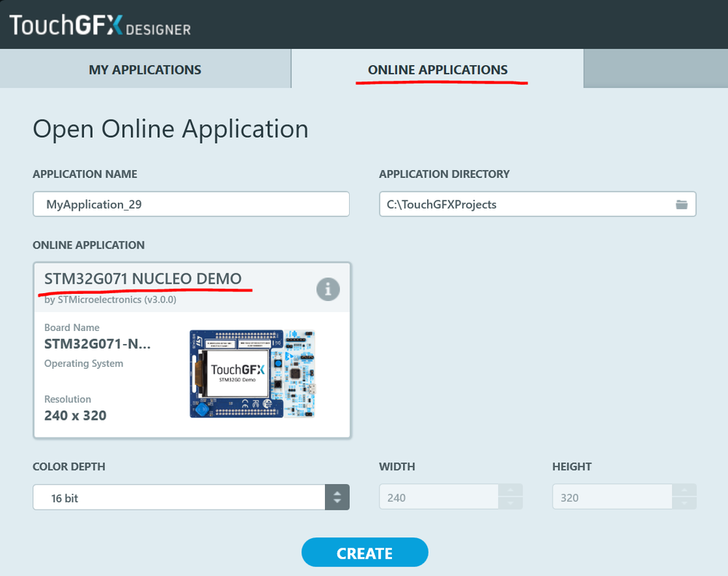Screen dimensions: 728x576
Task: Click the WIDTH field label
Action: 397,467
